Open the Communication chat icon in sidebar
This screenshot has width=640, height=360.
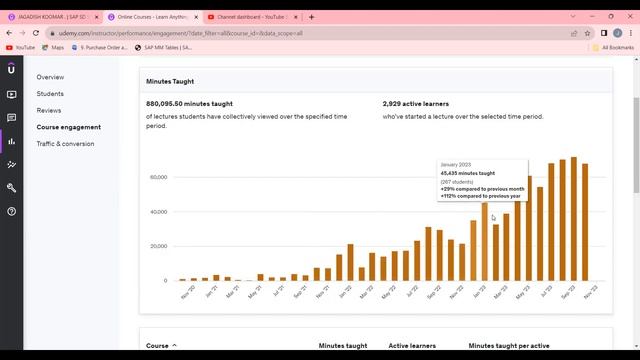(11, 118)
